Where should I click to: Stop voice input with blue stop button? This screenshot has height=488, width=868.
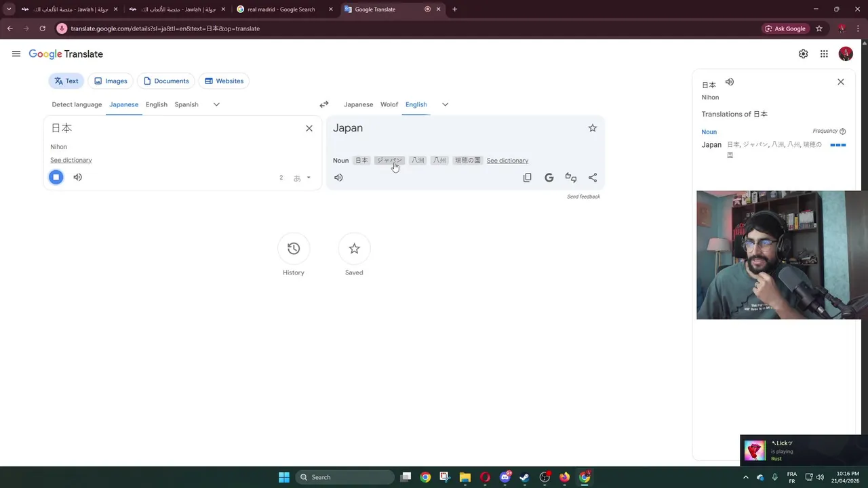pos(56,178)
